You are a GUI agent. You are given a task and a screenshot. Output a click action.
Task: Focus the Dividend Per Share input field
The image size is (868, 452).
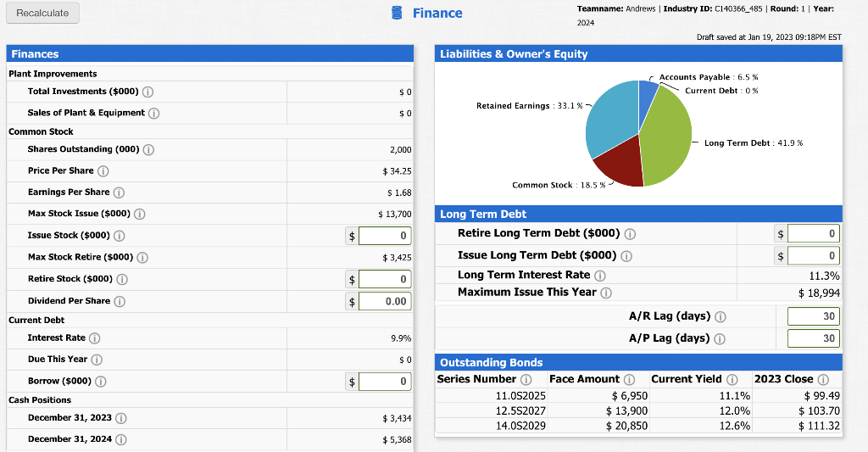coord(385,301)
